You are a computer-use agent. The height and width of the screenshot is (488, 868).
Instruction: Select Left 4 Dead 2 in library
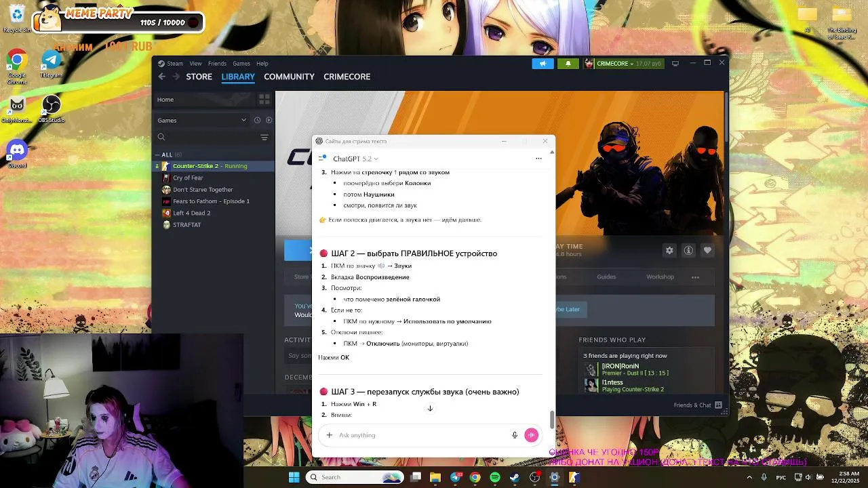pyautogui.click(x=214, y=213)
